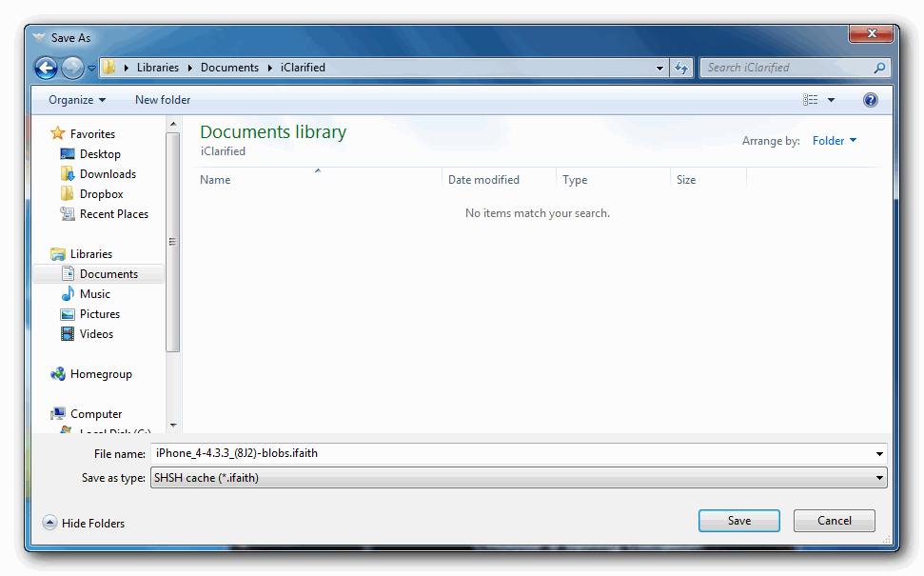Select Favorites in the navigation pane

pos(92,134)
